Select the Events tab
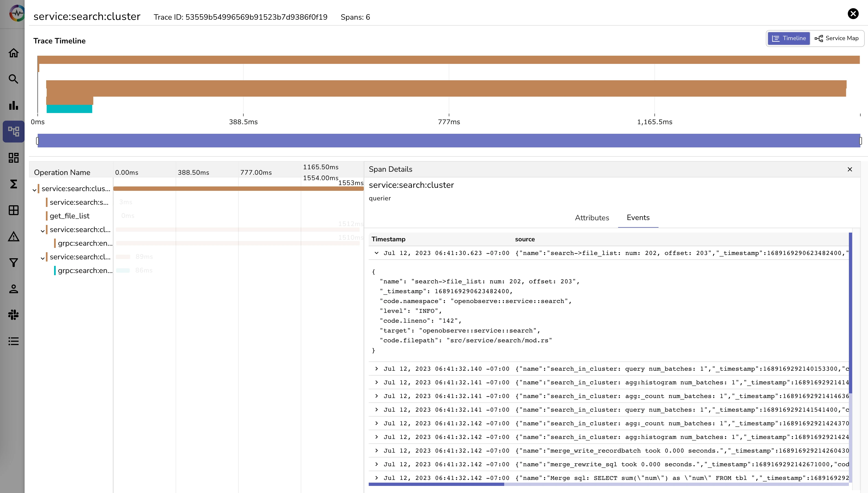 click(x=638, y=218)
